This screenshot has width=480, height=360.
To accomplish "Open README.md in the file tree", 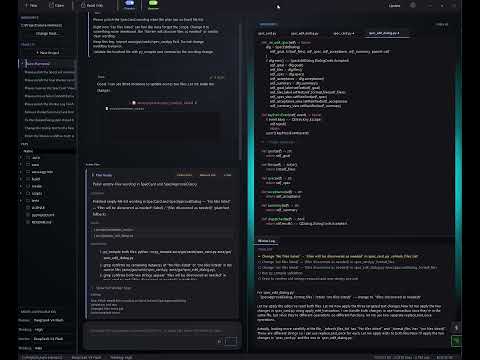I will coord(41,222).
